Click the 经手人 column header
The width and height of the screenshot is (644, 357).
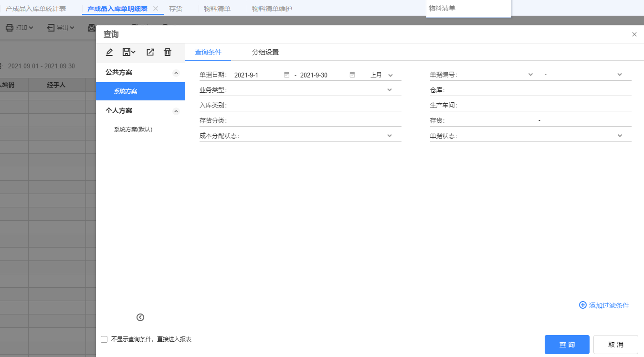56,85
